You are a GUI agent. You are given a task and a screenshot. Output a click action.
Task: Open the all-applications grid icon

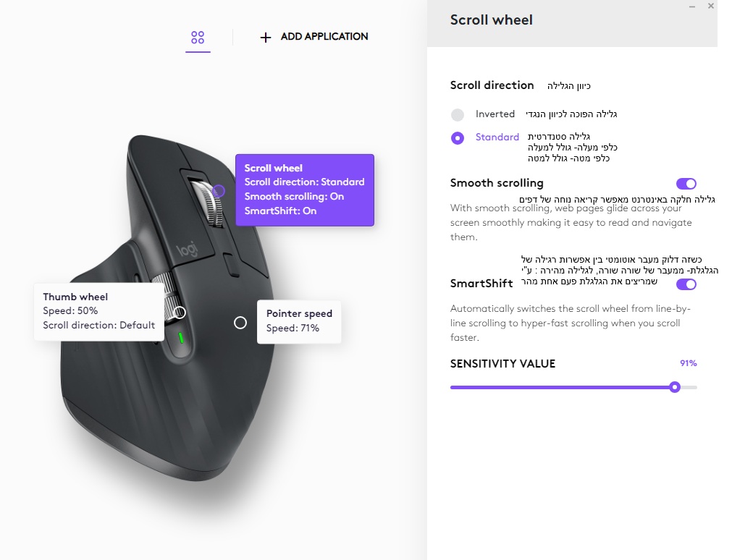point(198,38)
